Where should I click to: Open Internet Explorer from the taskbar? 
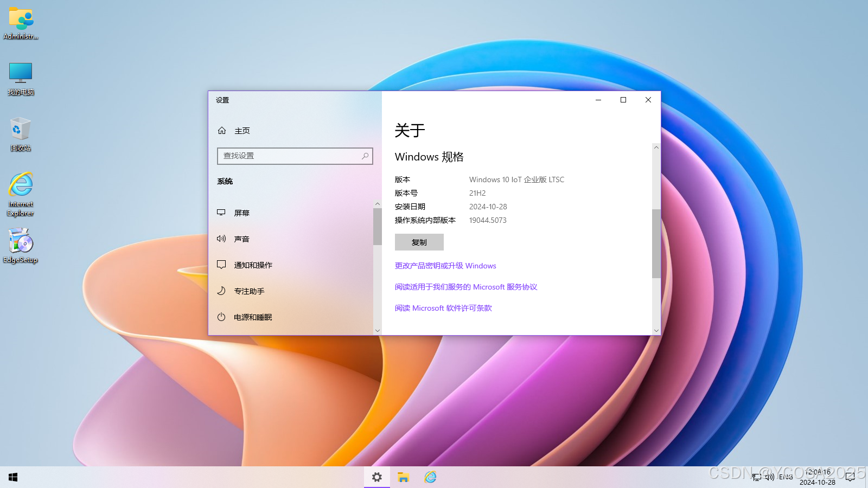(x=430, y=477)
